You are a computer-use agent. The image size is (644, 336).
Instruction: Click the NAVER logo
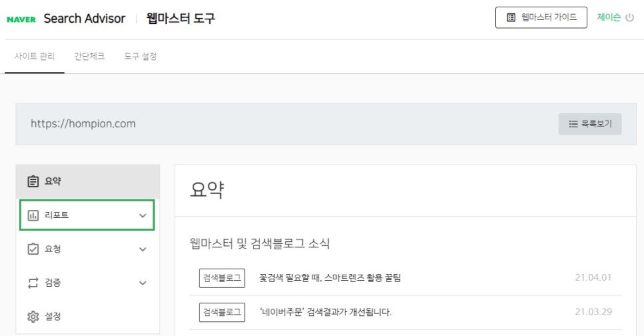coord(21,19)
